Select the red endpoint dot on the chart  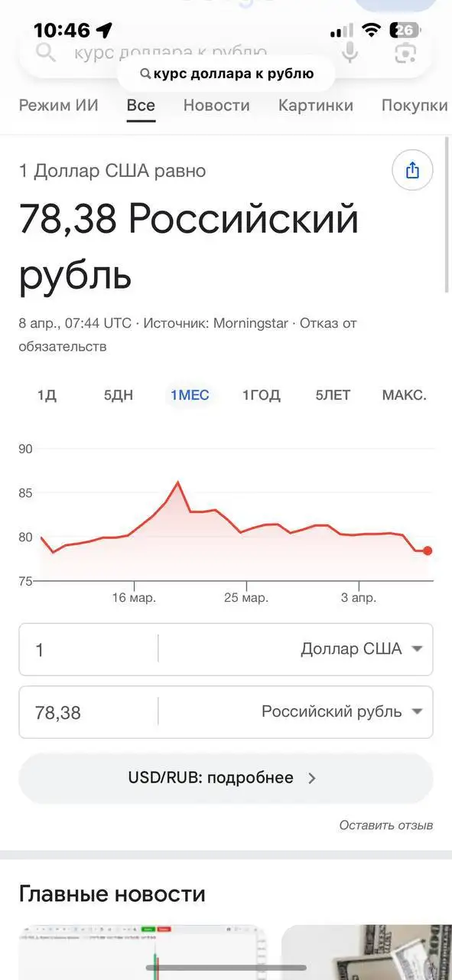pyautogui.click(x=426, y=550)
